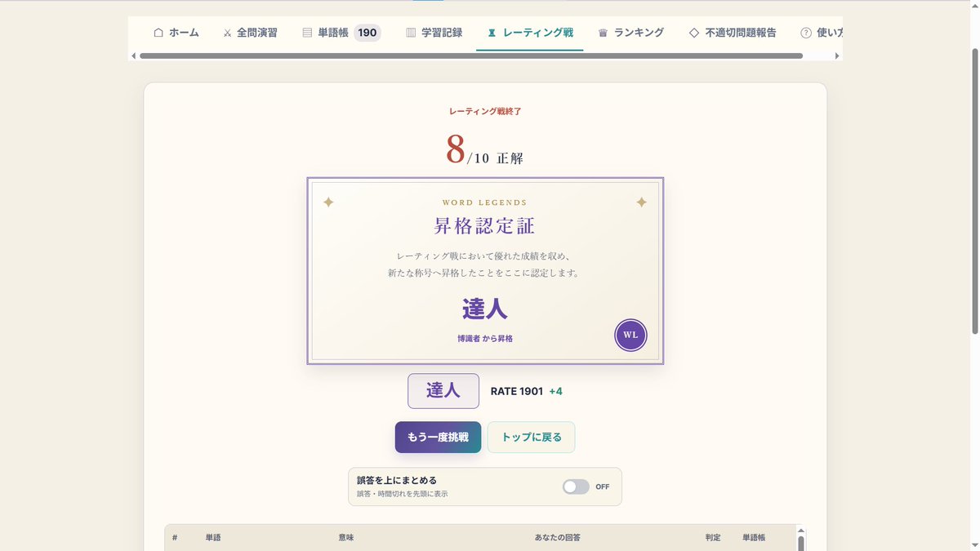Click the レーティング戦終了 heading
This screenshot has width=980, height=551.
(x=485, y=111)
